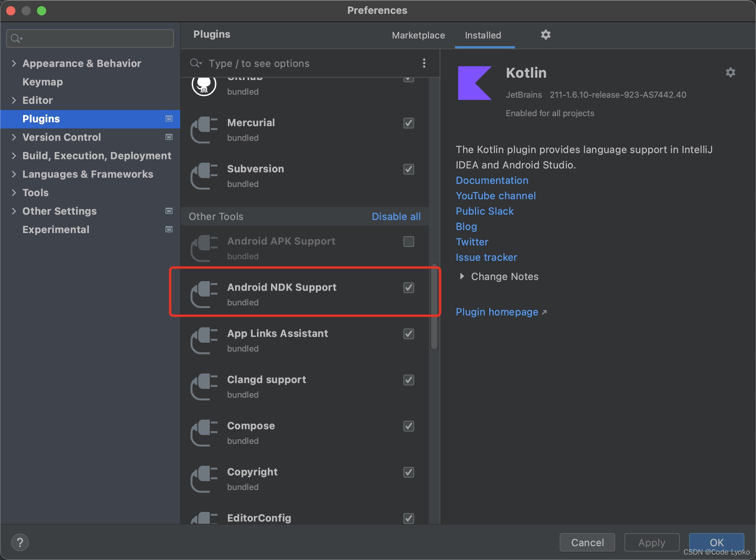Click the Kotlin plugin gear icon

pyautogui.click(x=730, y=72)
